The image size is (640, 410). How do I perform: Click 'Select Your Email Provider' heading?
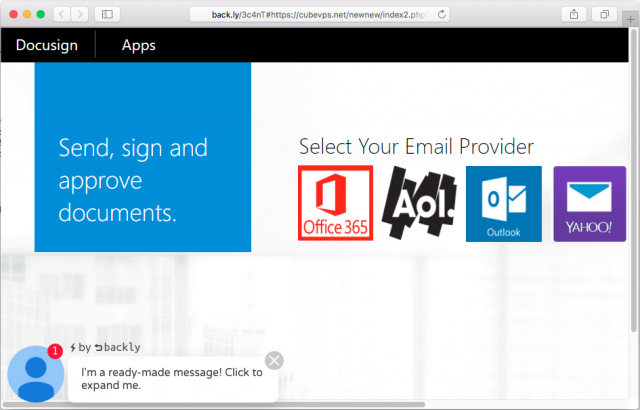click(416, 146)
